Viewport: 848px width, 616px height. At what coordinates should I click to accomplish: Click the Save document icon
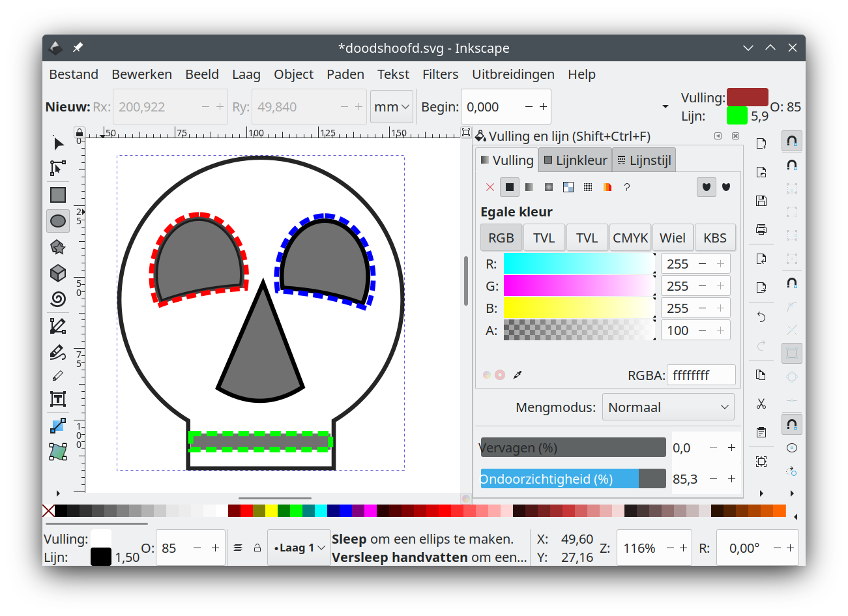pyautogui.click(x=761, y=201)
